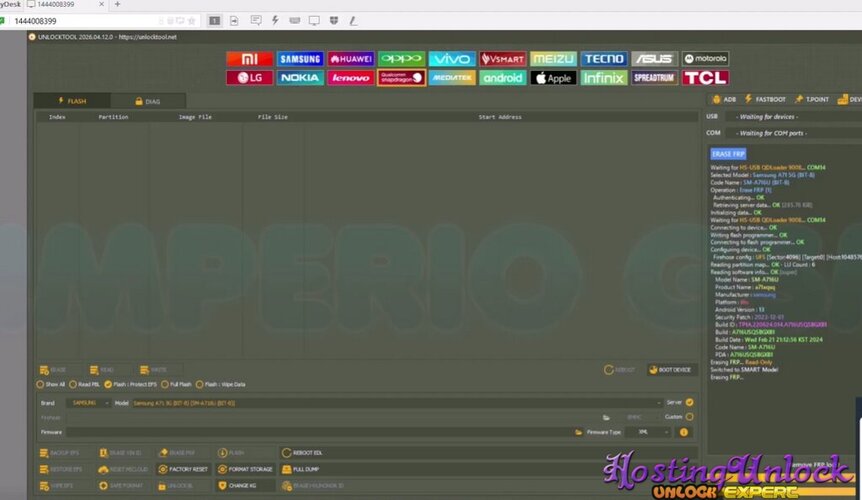Image resolution: width=862 pixels, height=500 pixels.
Task: Select the Tecno brand logo
Action: tap(604, 59)
